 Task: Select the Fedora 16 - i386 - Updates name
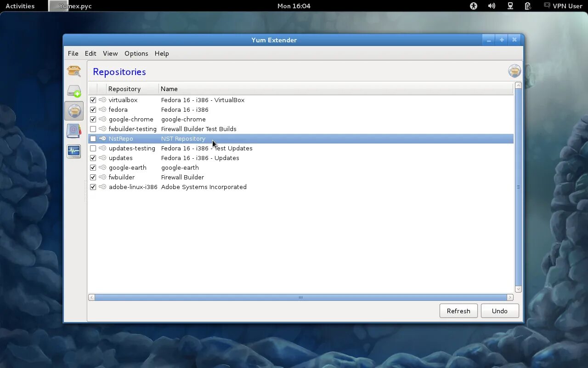coord(200,158)
